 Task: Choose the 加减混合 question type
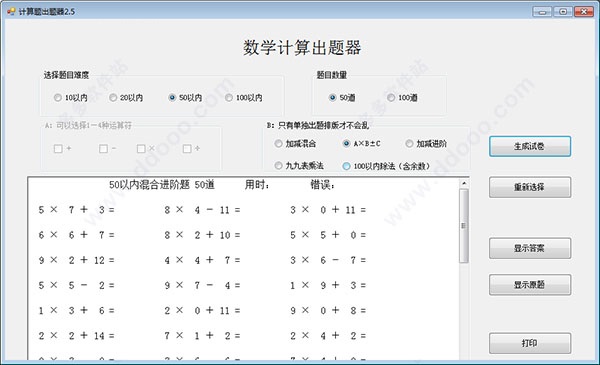tap(279, 143)
